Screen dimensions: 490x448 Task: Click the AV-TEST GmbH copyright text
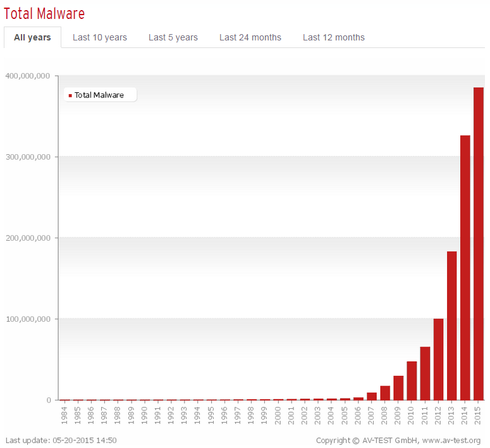[398, 440]
